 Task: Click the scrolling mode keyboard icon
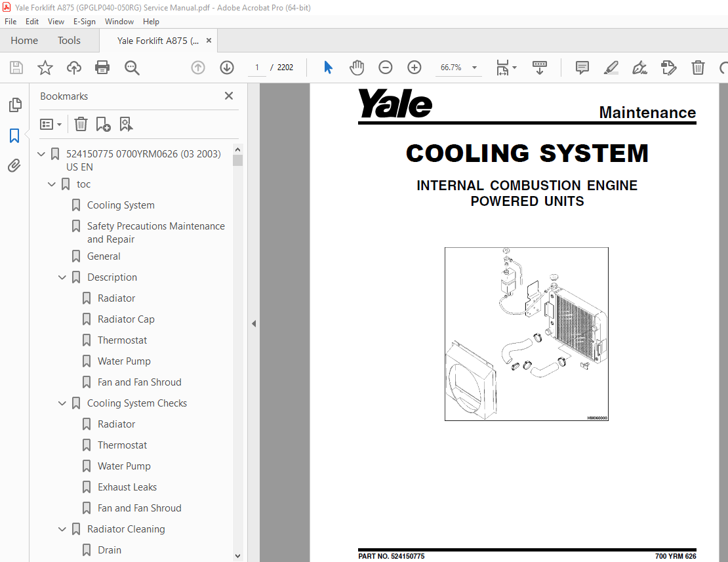[x=540, y=68]
